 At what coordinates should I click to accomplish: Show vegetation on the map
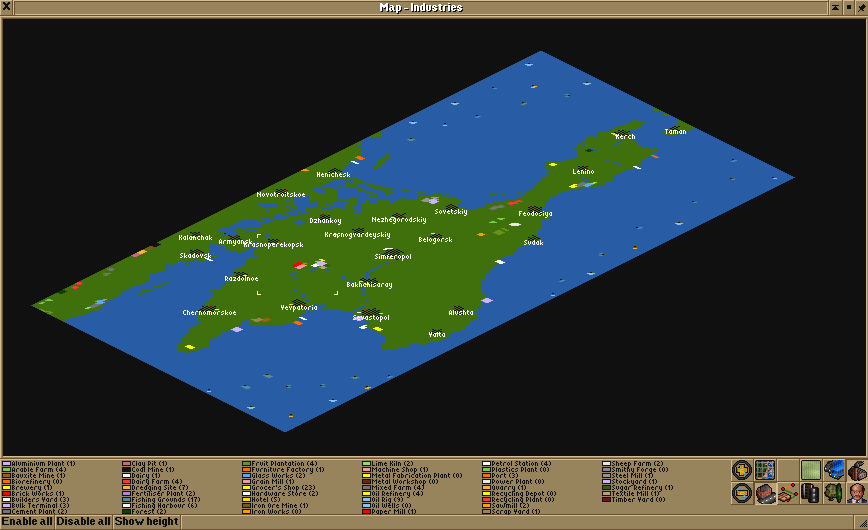[834, 493]
